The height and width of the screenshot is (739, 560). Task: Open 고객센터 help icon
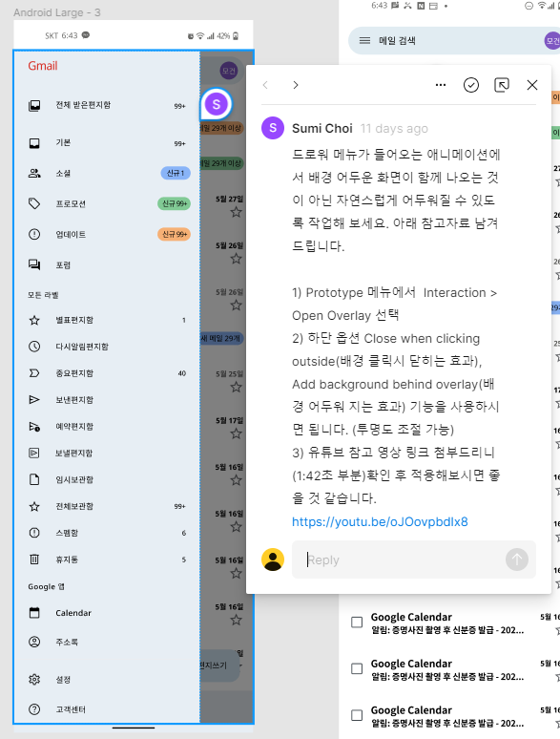click(x=34, y=709)
